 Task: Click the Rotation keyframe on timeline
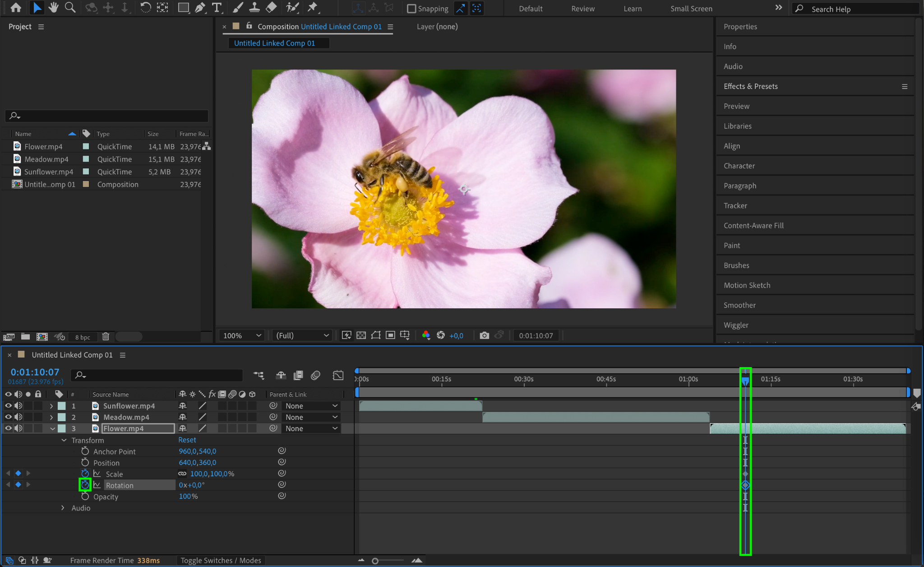[x=745, y=485]
